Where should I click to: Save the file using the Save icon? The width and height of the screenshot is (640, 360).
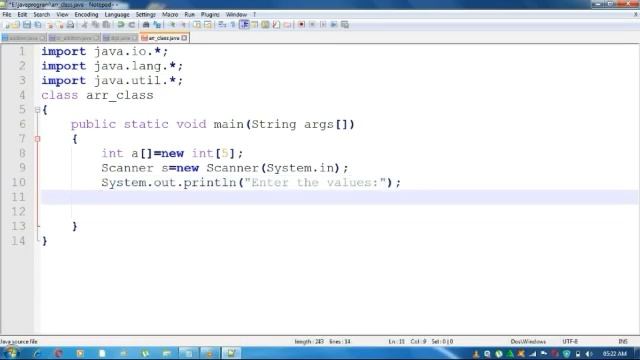[27, 25]
